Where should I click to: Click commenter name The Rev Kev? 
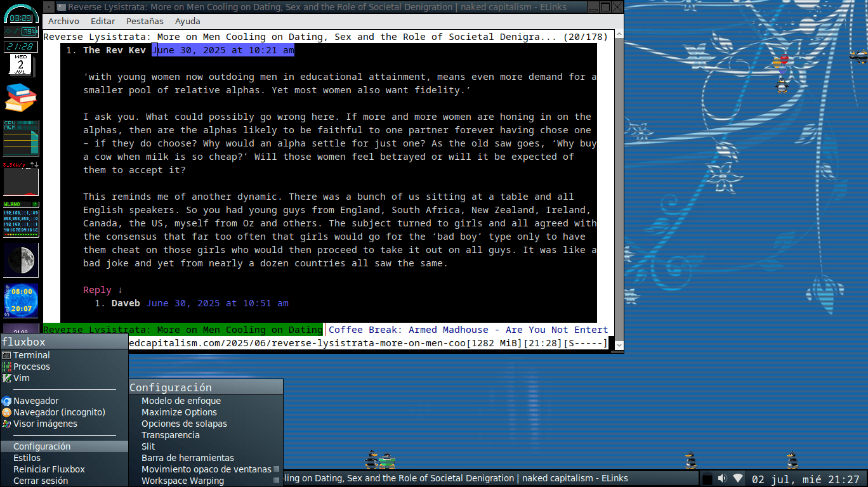114,50
